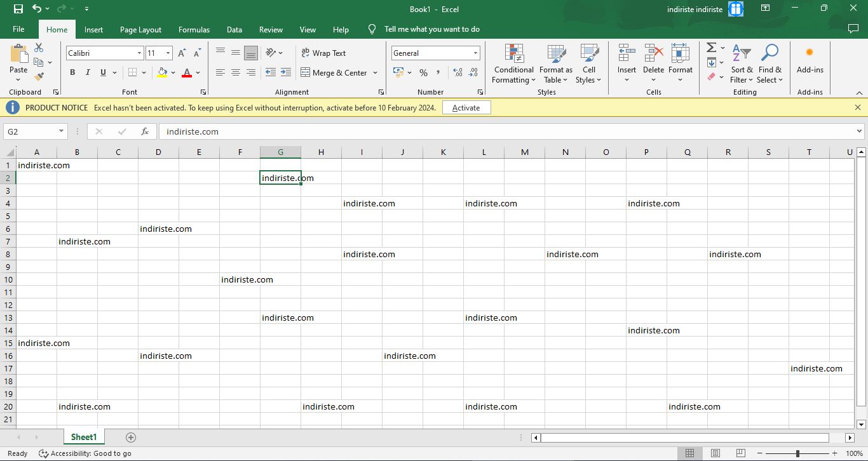Align text to the left
Viewport: 868px width, 461px height.
pos(220,72)
